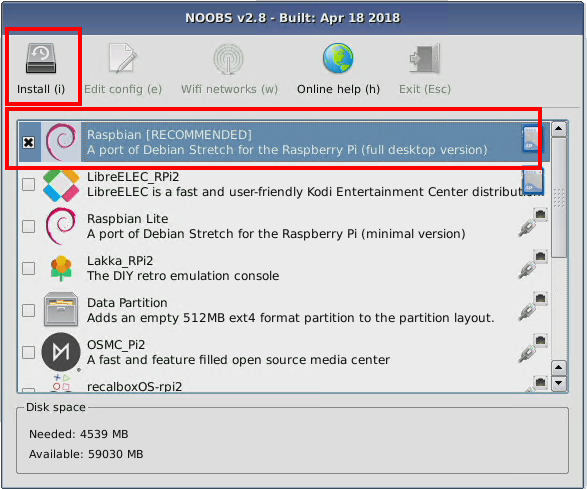Click network cable icon on OSMC_Pi2 row
This screenshot has width=587, height=489.
click(533, 348)
